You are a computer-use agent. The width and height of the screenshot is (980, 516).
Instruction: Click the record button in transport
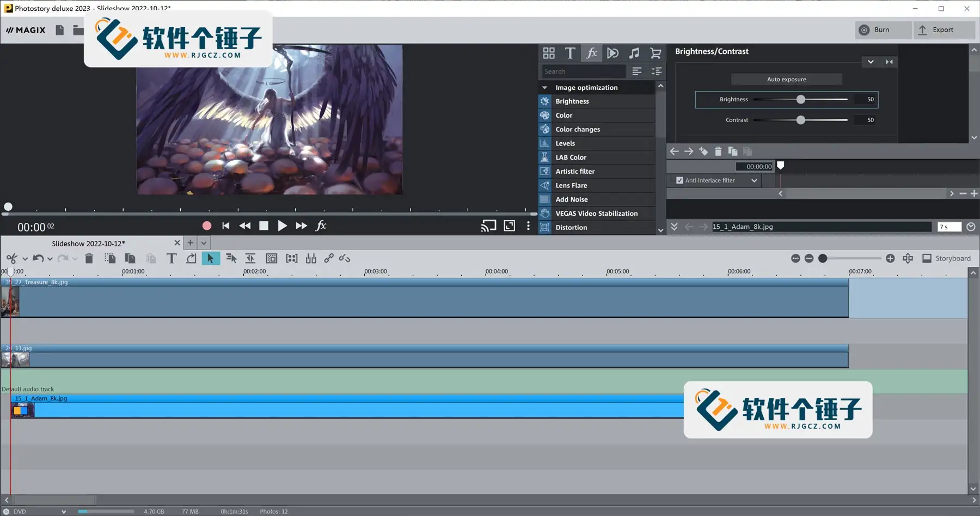(x=207, y=226)
